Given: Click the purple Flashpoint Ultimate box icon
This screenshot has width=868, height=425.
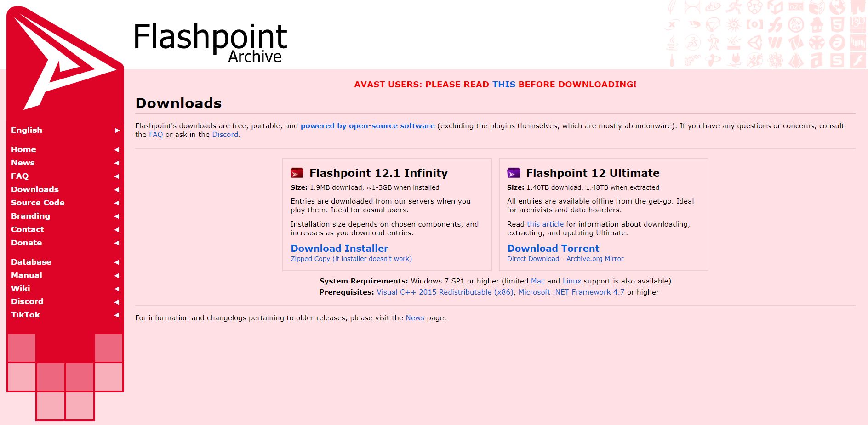Looking at the screenshot, I should point(514,173).
